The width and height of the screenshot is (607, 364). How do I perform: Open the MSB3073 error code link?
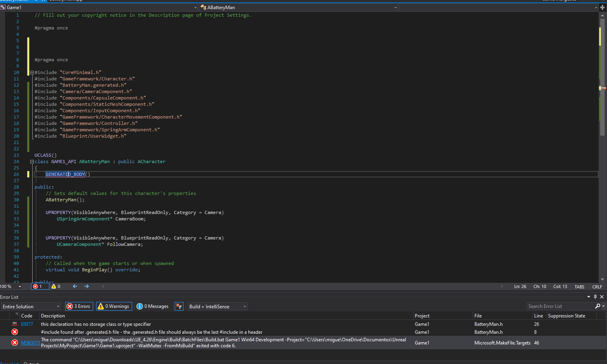tap(30, 343)
